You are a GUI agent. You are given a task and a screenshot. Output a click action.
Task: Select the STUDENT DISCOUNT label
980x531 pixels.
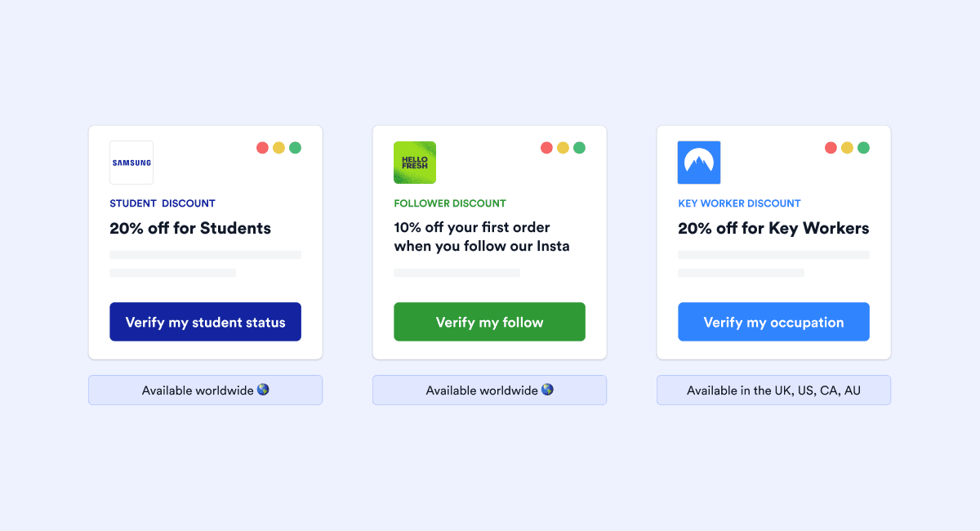pyautogui.click(x=163, y=203)
